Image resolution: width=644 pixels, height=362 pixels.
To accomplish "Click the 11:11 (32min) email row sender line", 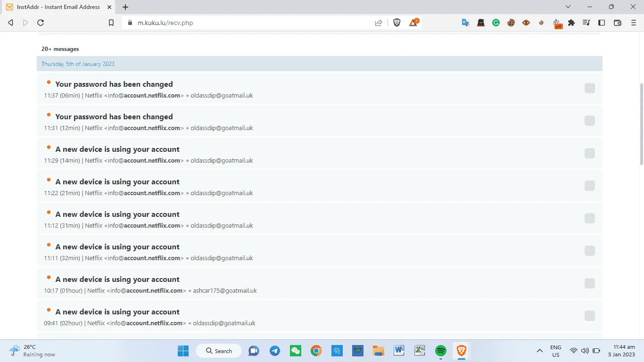I will tap(149, 258).
